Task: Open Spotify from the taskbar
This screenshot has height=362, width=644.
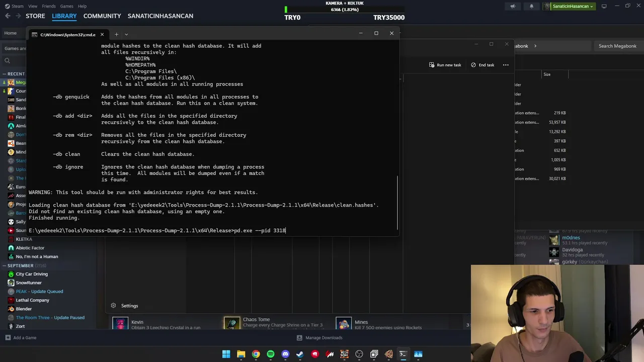Action: 271,354
